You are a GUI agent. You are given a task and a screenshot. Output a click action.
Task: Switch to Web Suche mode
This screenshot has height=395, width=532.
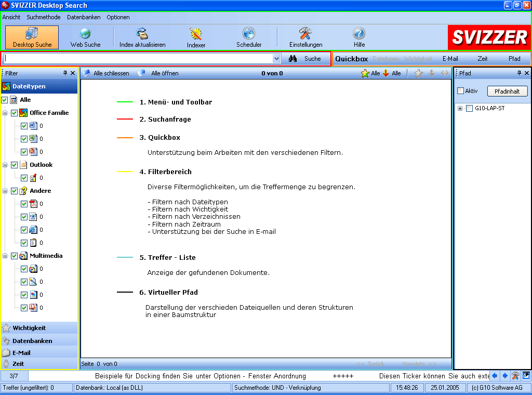(x=85, y=37)
